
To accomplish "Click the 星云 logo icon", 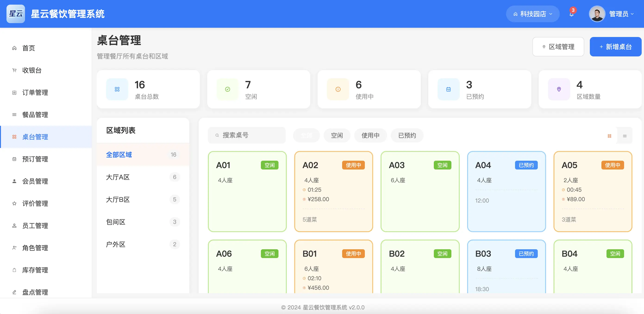I will click(x=16, y=14).
